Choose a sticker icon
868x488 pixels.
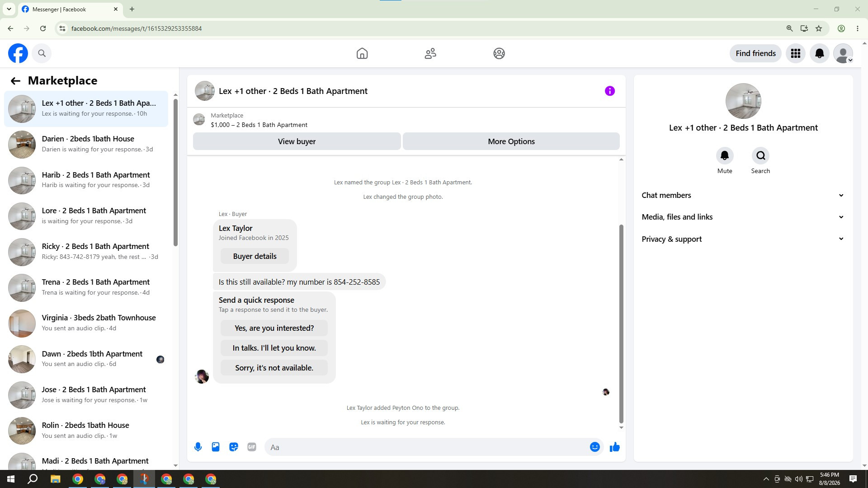click(x=234, y=447)
